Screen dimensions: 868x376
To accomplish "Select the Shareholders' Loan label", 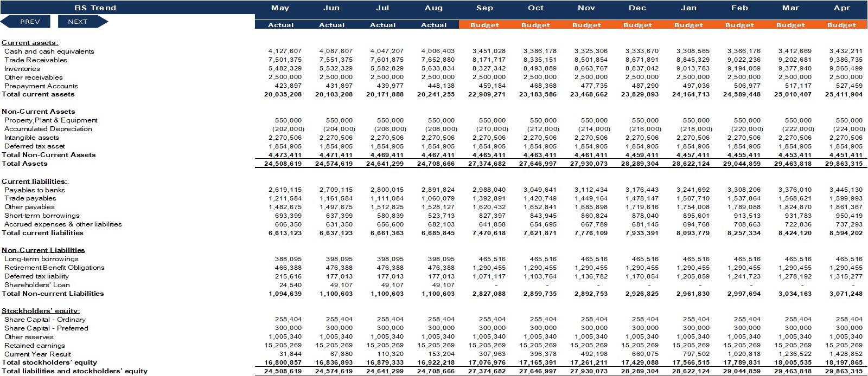I will 37,284.
